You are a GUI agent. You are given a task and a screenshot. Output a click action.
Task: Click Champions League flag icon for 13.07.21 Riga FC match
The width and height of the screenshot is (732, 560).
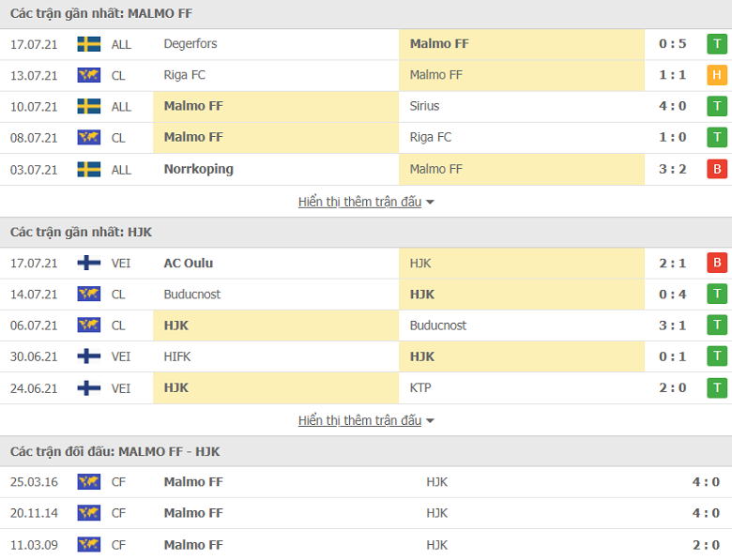(89, 75)
